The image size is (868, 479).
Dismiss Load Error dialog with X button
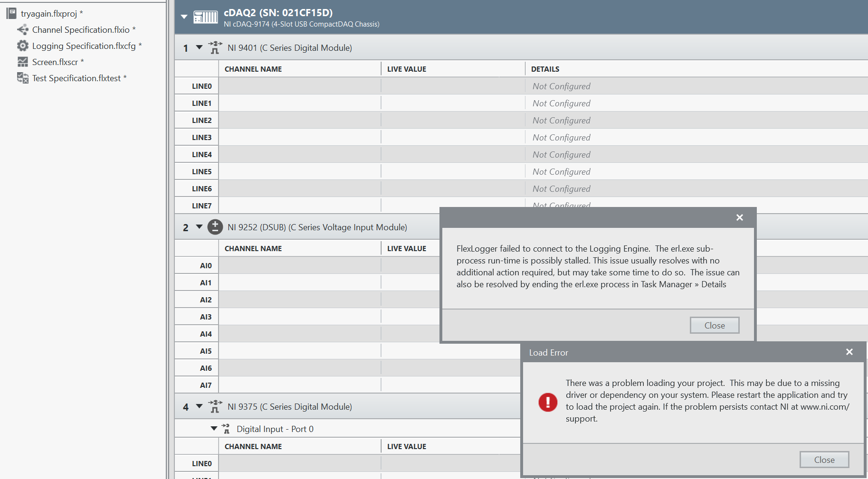click(849, 352)
